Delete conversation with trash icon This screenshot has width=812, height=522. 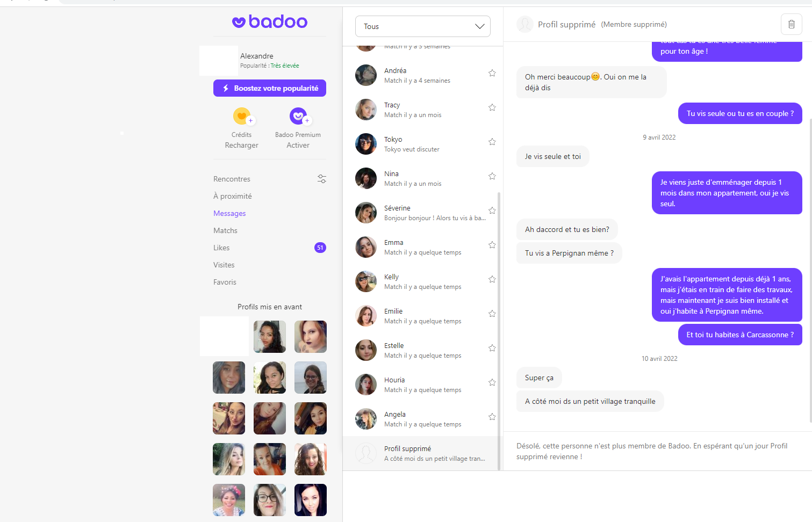coord(791,24)
